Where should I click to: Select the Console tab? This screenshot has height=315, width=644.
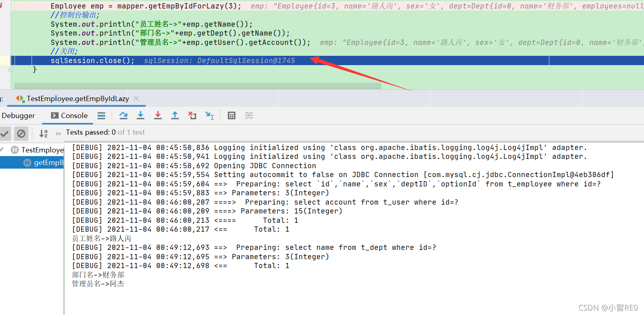point(69,116)
